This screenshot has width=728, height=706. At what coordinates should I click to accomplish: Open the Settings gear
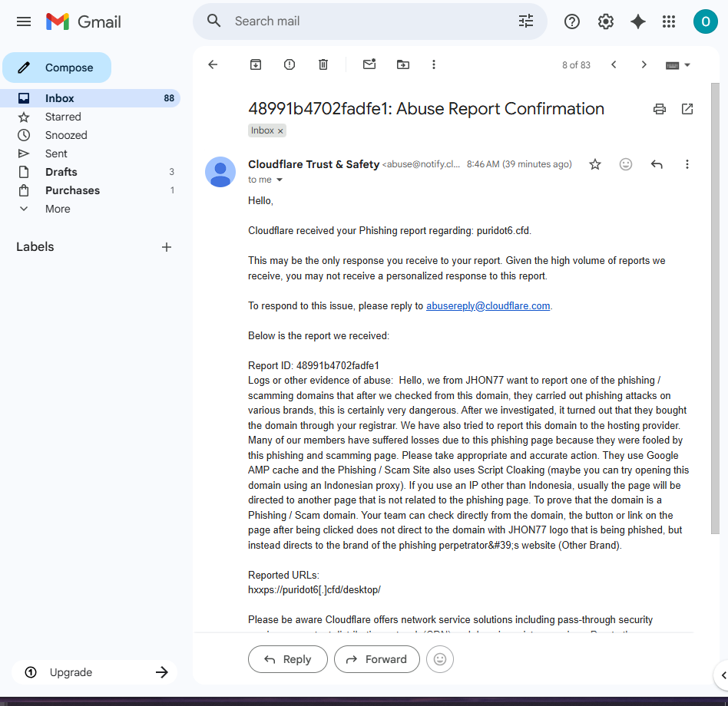click(x=605, y=21)
